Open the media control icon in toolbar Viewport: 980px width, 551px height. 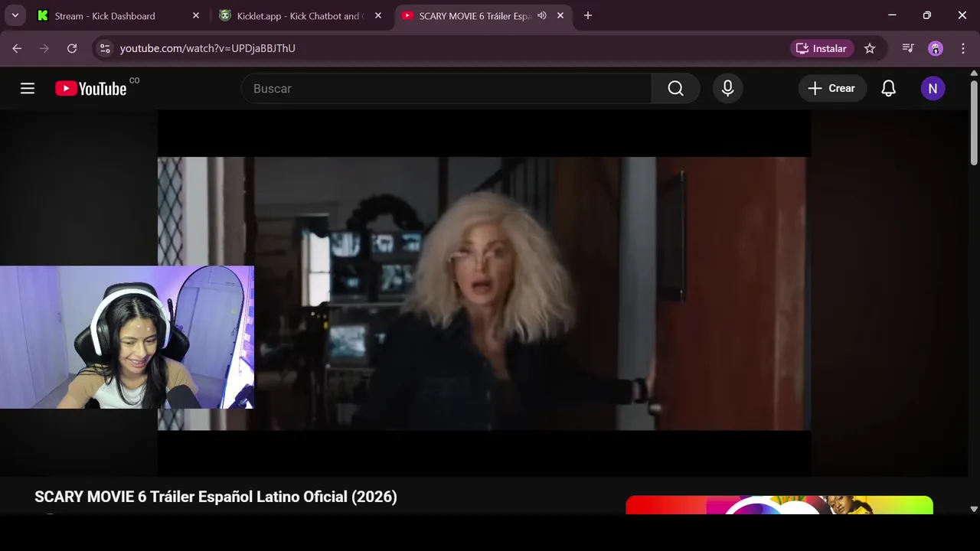point(908,48)
